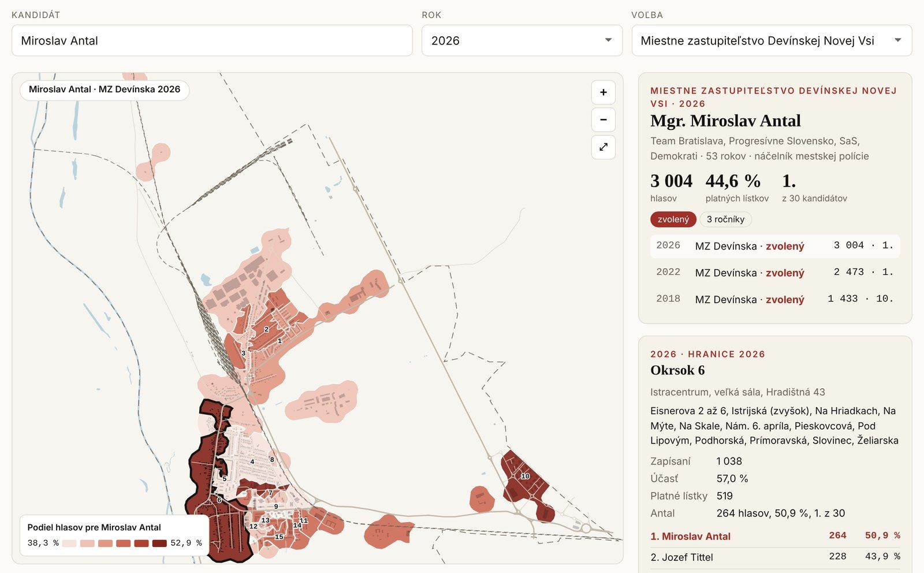
Task: Click the lightest legend color swatch
Action: coord(69,544)
